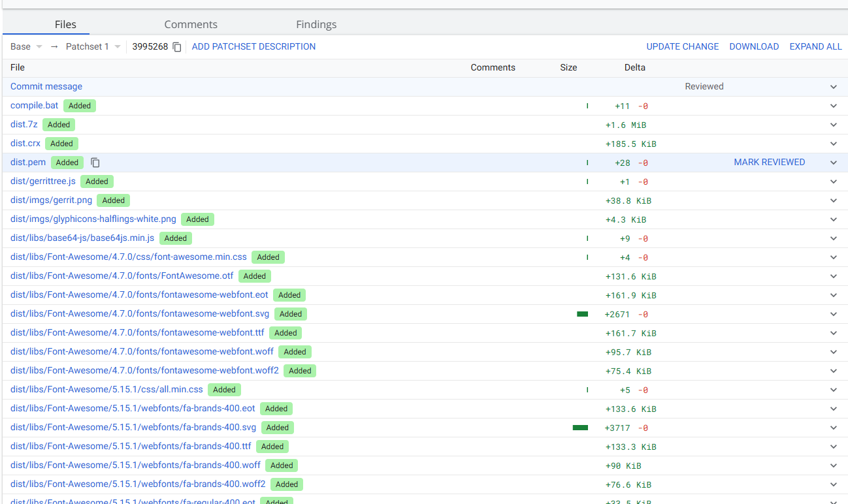
Task: Mark dist.pem as reviewed
Action: [x=769, y=163]
